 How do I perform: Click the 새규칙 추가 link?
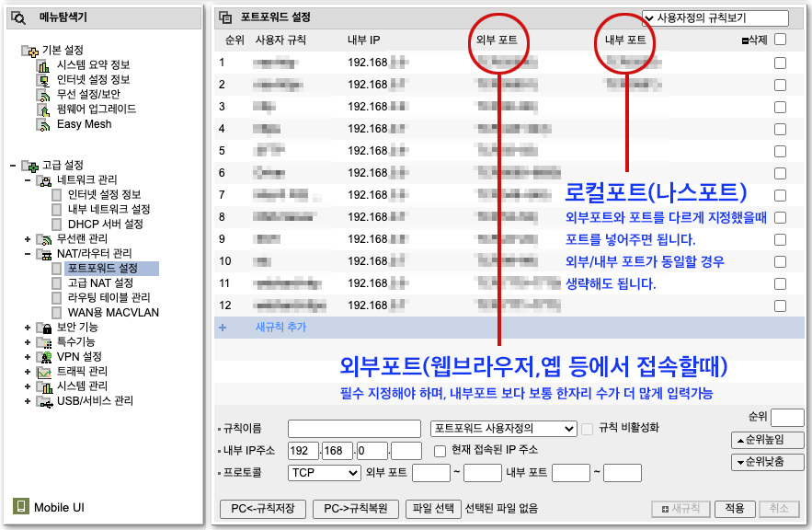(280, 328)
